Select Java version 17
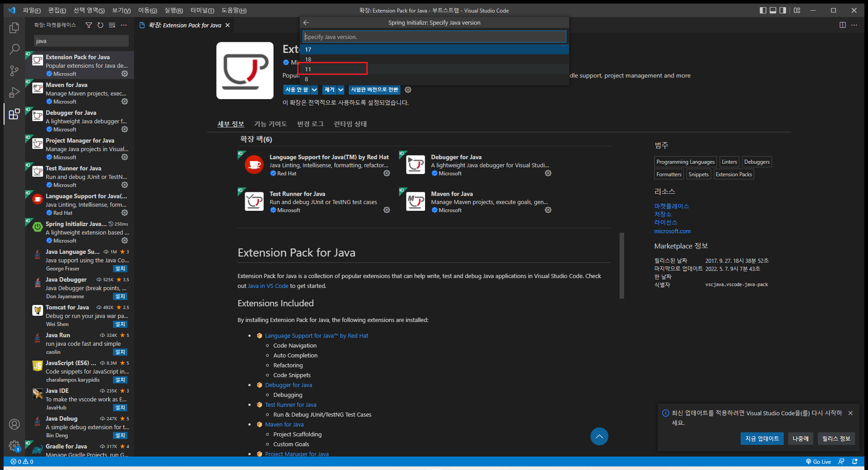868x470 pixels. click(x=434, y=49)
